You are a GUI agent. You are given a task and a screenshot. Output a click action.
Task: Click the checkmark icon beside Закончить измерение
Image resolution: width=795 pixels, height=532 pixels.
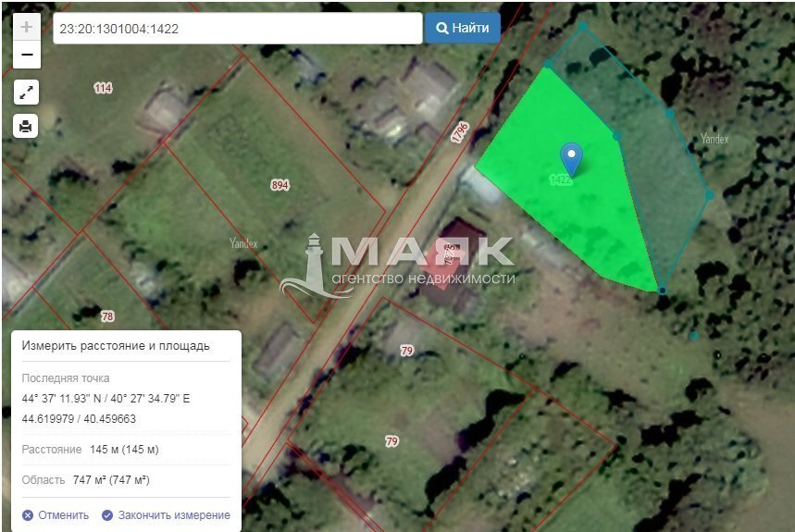click(x=107, y=515)
